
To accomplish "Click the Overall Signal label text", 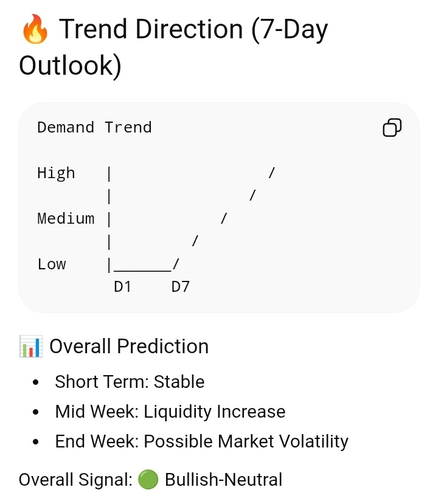I will click(x=75, y=480).
